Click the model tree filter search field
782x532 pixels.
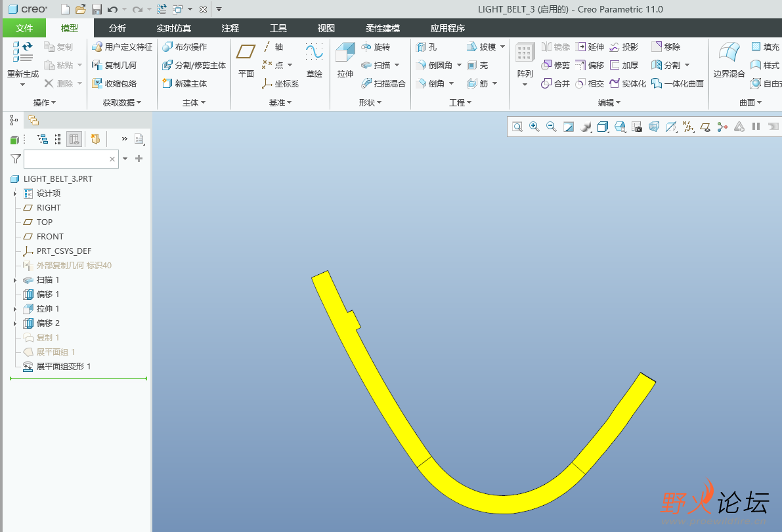pyautogui.click(x=66, y=159)
